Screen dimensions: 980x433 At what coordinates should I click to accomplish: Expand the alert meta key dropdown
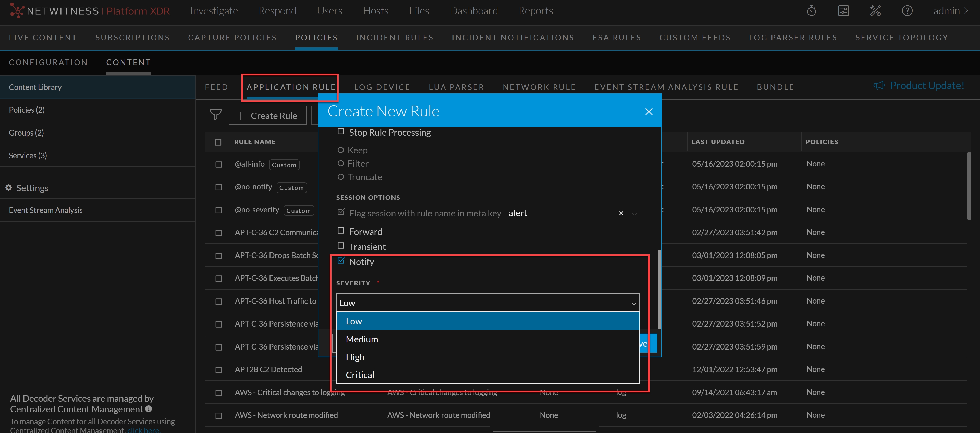[x=634, y=214]
